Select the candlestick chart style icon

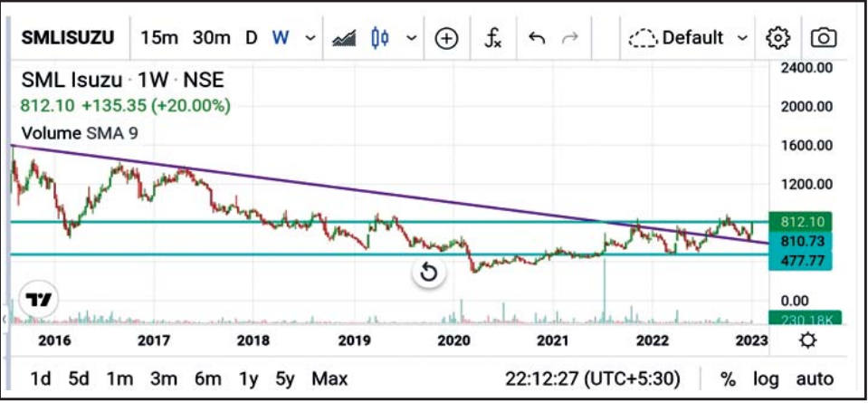click(380, 38)
